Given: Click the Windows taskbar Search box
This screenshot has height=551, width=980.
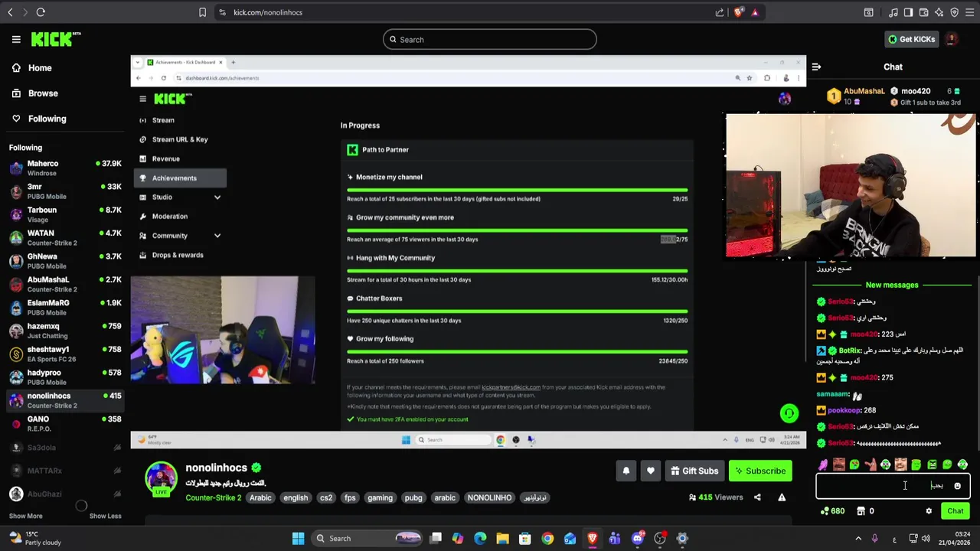Looking at the screenshot, I should pyautogui.click(x=367, y=538).
